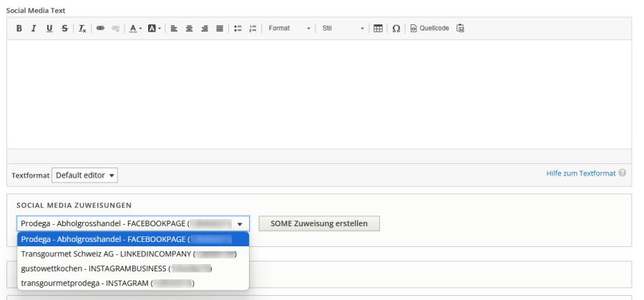This screenshot has height=300, width=644.
Task: Open the Format dropdown
Action: click(289, 29)
